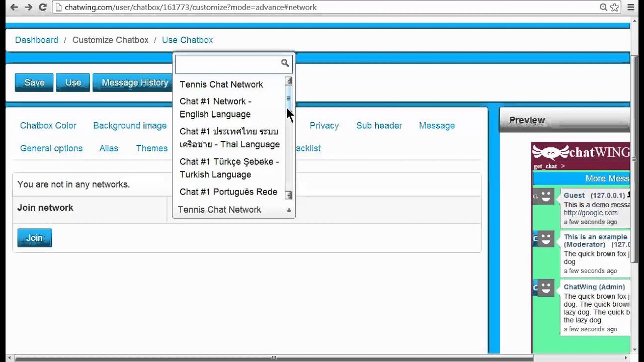Click 'You are not in any networks.' text

[73, 185]
